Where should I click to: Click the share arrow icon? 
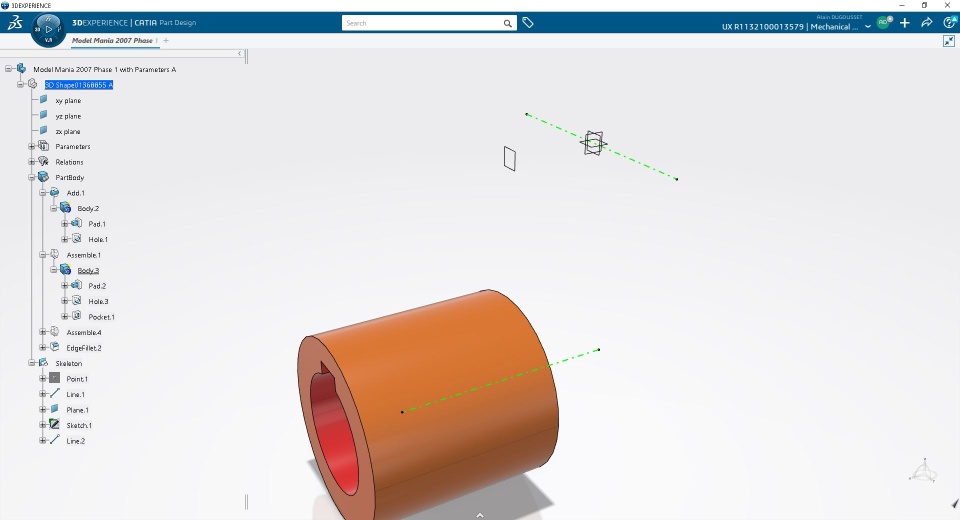(x=926, y=23)
